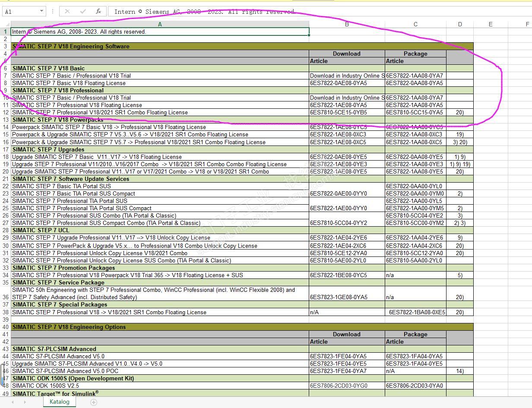Select cell '6ES7823-1FA04-0YE5'

pyautogui.click(x=415, y=364)
